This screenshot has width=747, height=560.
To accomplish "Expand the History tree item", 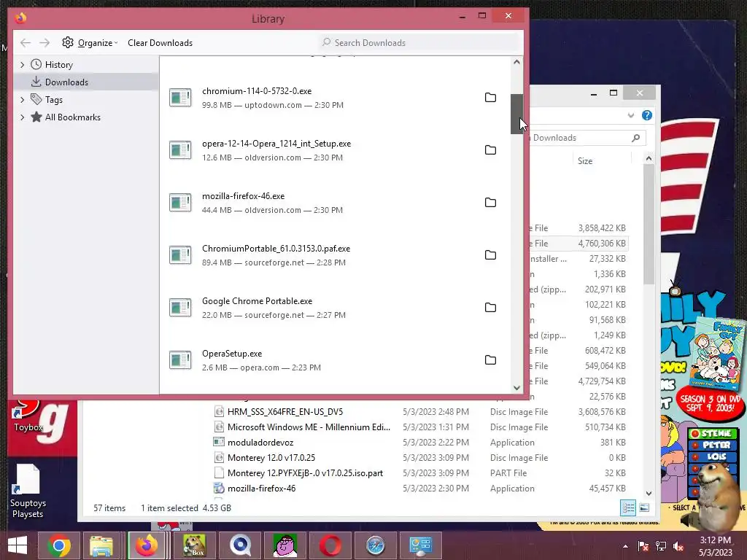I will (x=23, y=65).
